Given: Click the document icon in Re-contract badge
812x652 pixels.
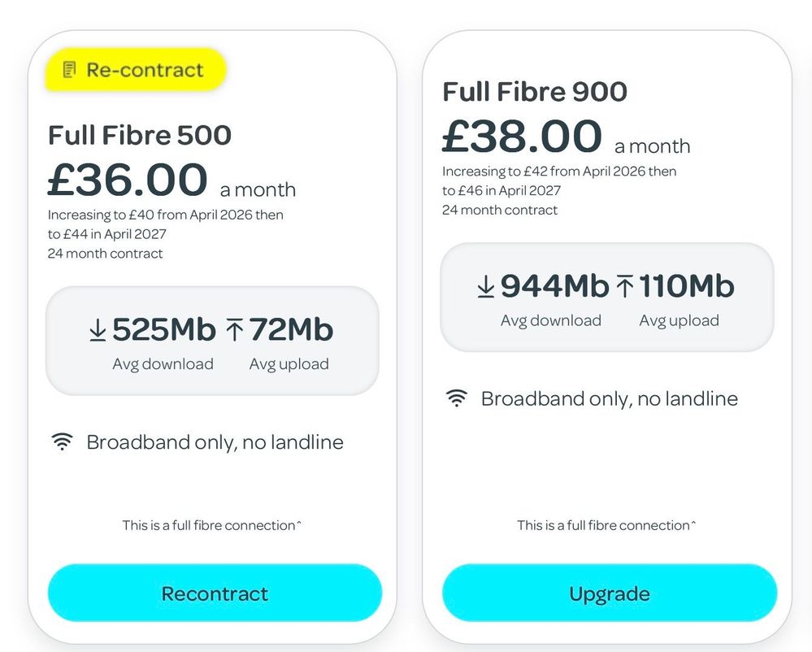Looking at the screenshot, I should (71, 70).
